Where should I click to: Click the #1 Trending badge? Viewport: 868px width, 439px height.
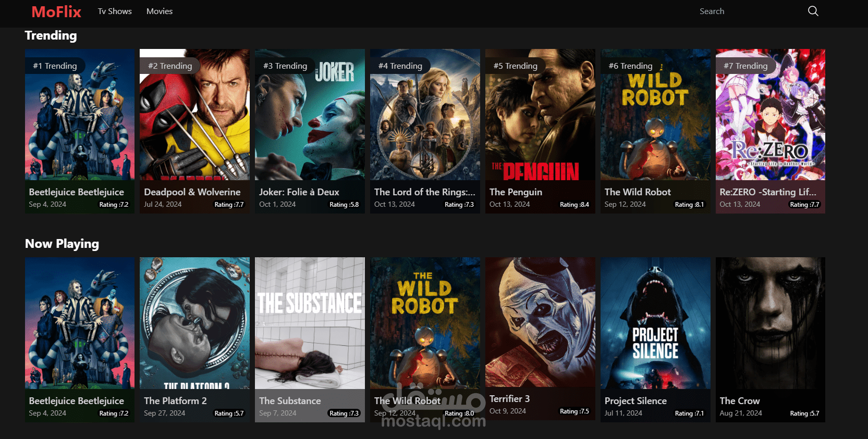click(x=55, y=66)
